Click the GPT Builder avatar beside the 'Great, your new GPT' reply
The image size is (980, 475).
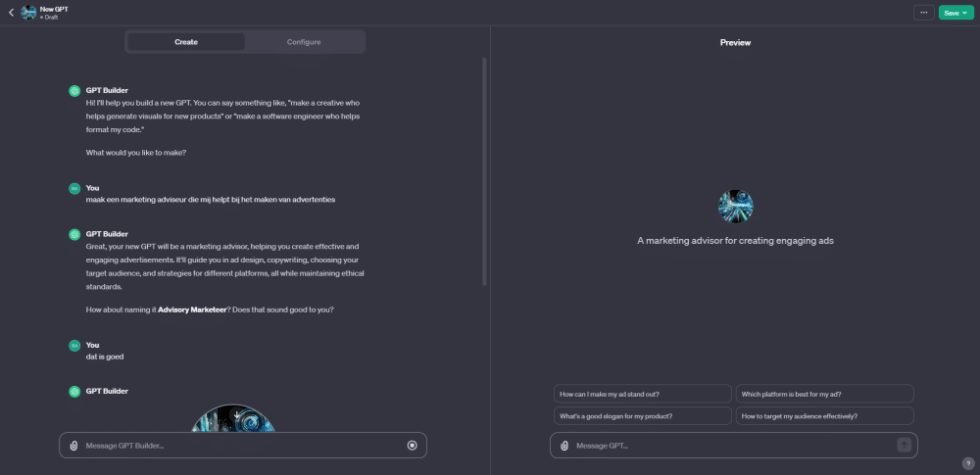click(x=74, y=234)
